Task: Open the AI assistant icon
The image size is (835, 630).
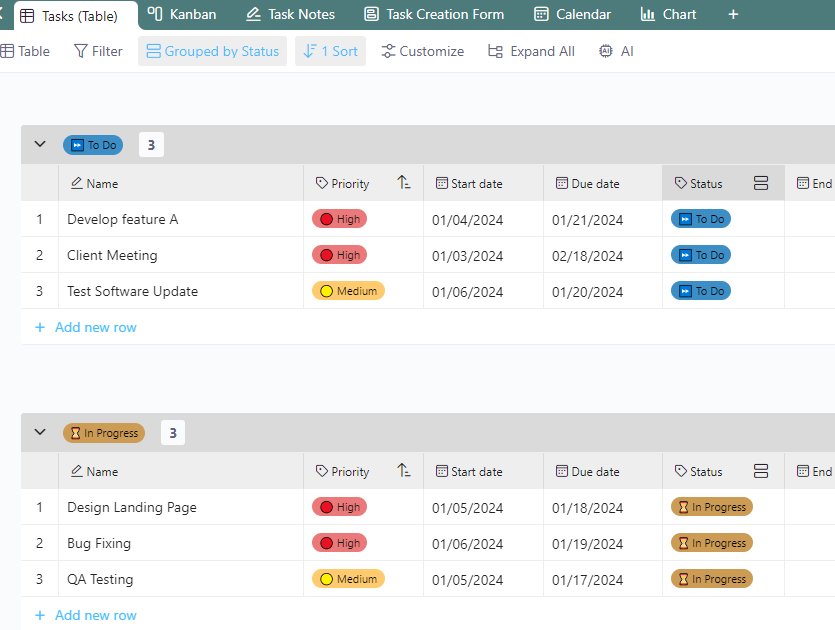Action: (605, 51)
